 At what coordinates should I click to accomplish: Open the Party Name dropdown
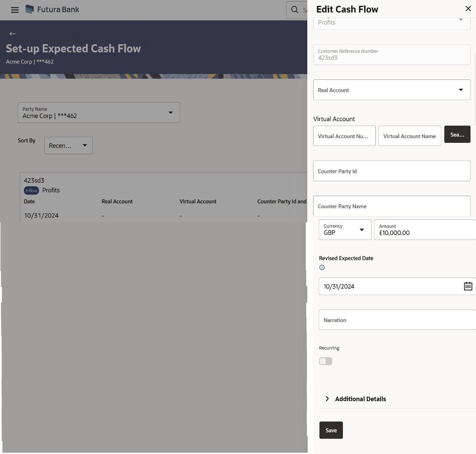click(99, 113)
